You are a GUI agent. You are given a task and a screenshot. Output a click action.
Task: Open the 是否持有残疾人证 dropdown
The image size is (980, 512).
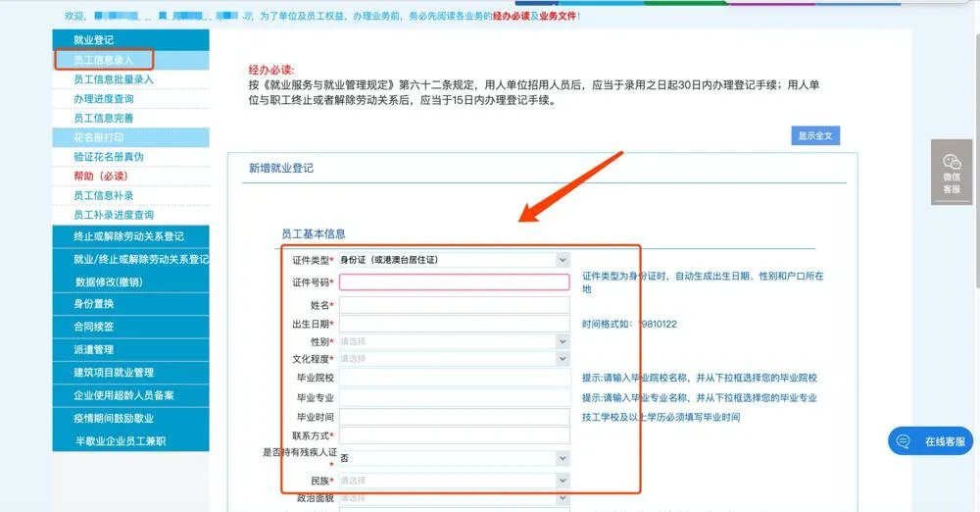[455, 459]
